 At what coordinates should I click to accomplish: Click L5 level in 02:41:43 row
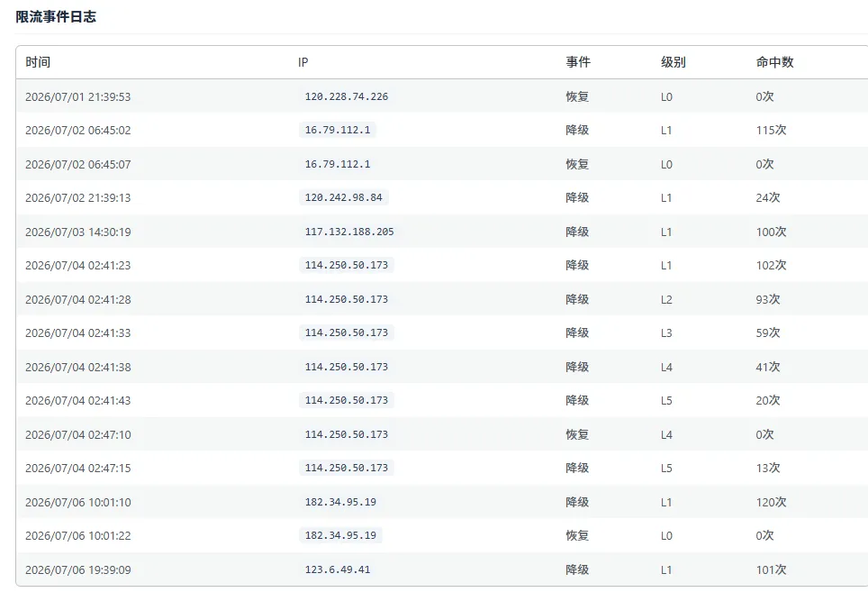(666, 400)
